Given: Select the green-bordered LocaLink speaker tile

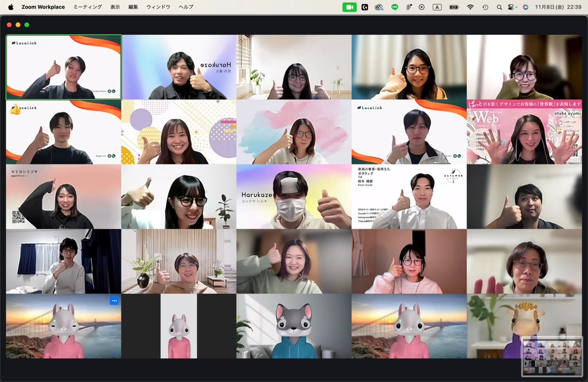Looking at the screenshot, I should click(x=64, y=67).
